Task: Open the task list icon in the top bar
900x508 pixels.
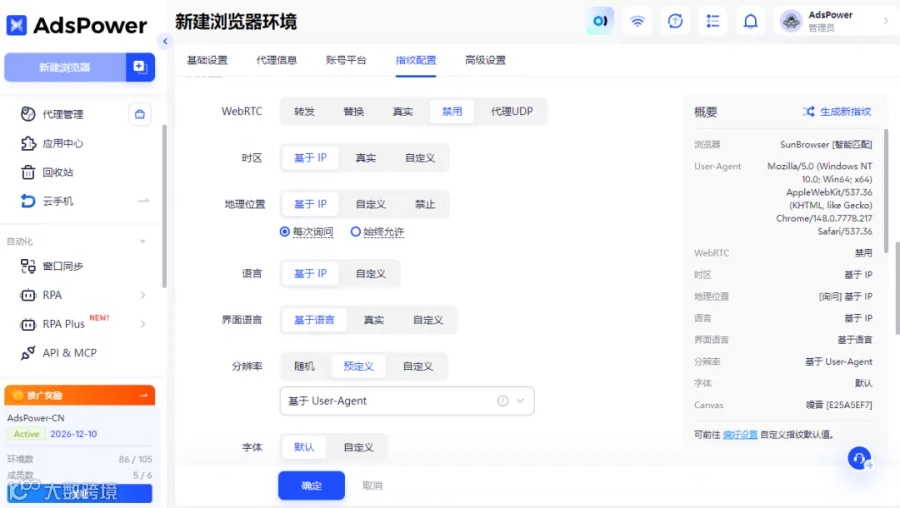Action: click(x=713, y=21)
